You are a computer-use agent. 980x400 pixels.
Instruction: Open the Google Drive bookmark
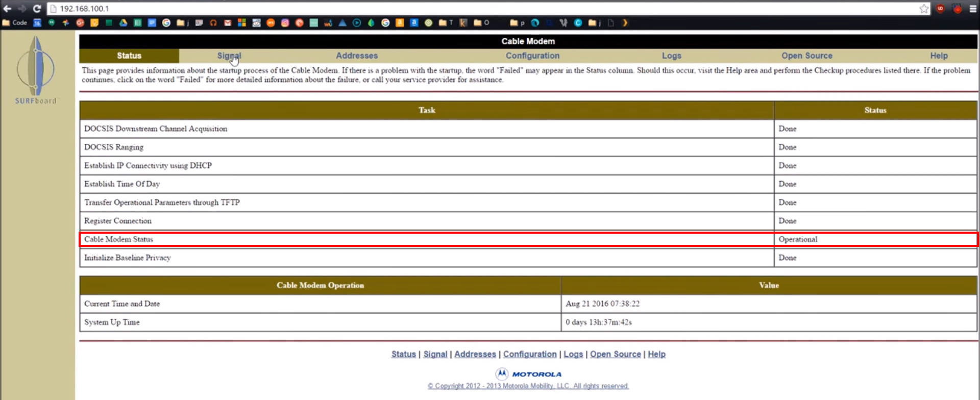[x=123, y=22]
